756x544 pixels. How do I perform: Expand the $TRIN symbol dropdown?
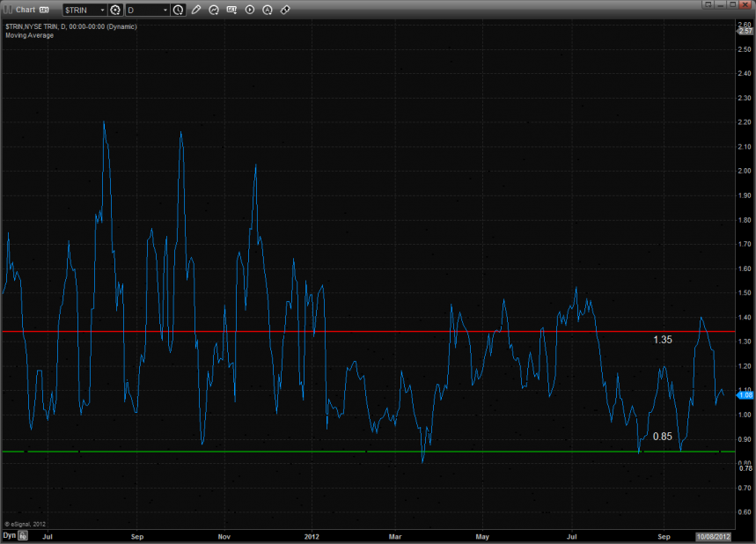point(101,10)
